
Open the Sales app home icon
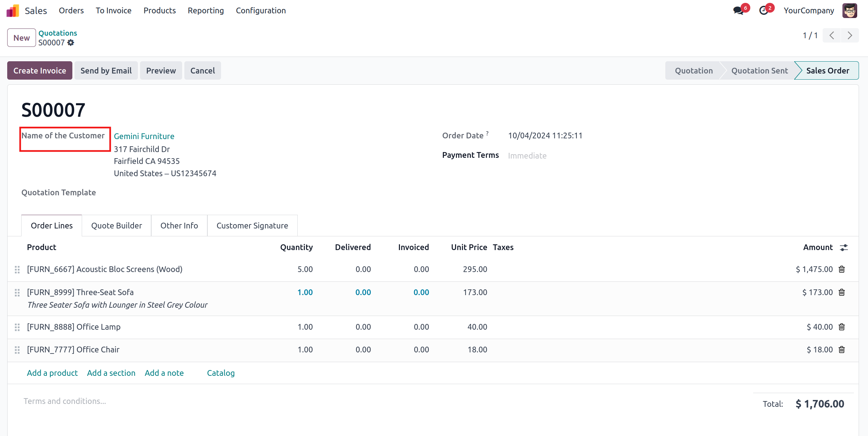click(13, 10)
